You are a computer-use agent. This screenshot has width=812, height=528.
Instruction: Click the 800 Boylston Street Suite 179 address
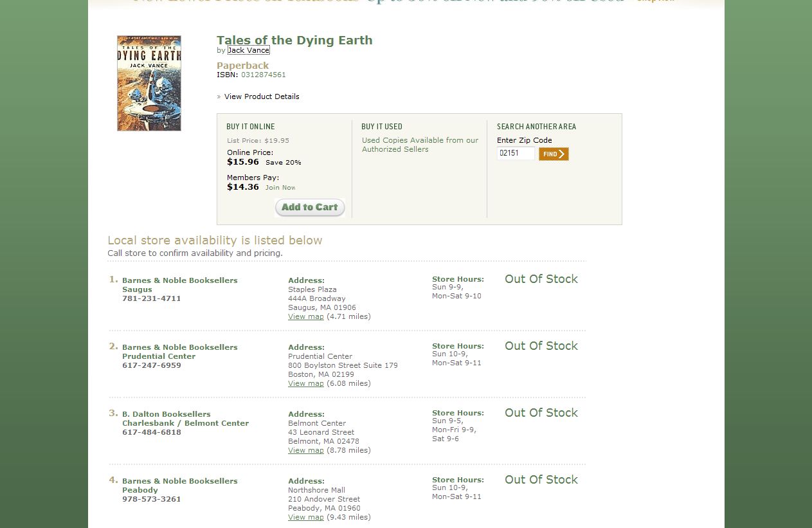click(x=343, y=365)
